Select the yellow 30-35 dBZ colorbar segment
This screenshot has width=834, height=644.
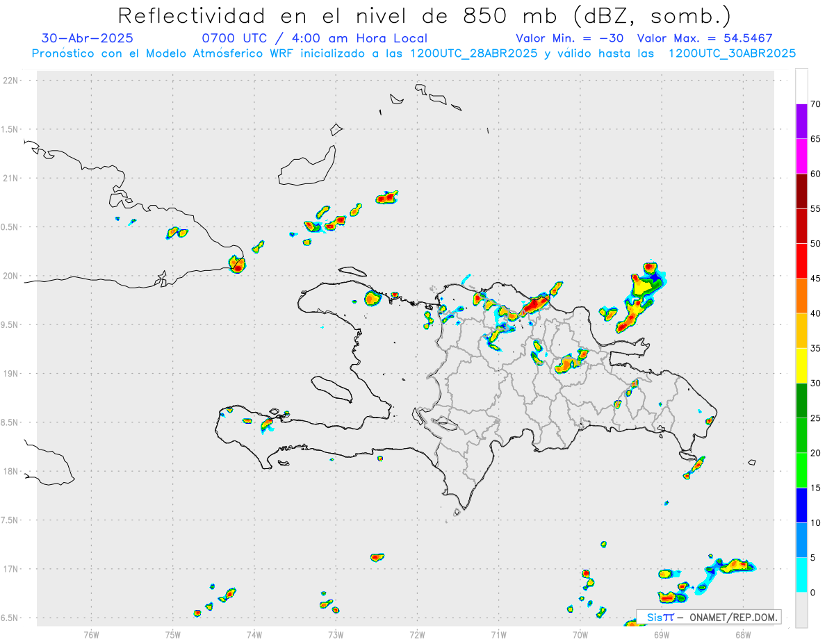[x=801, y=365]
